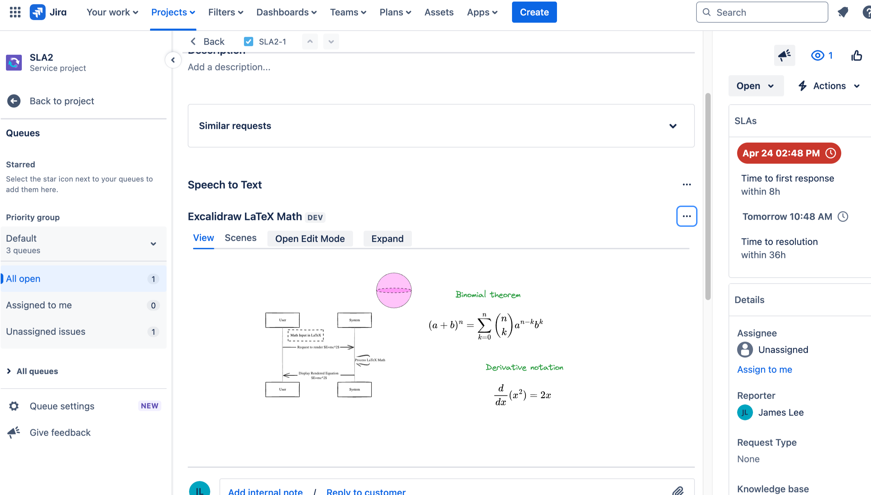Viewport: 871px width, 495px height.
Task: Toggle watch issue eye icon
Action: 817,55
